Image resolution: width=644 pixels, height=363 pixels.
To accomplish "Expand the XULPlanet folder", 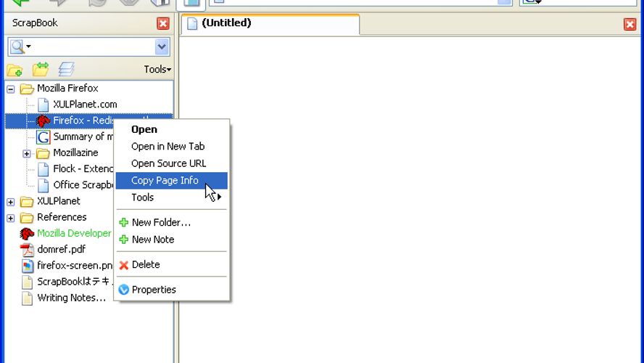I will [11, 202].
